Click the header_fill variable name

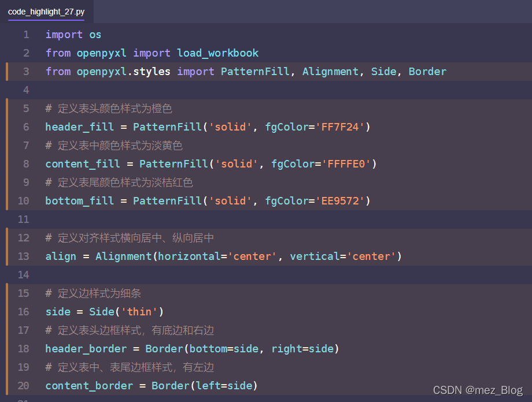pos(80,127)
